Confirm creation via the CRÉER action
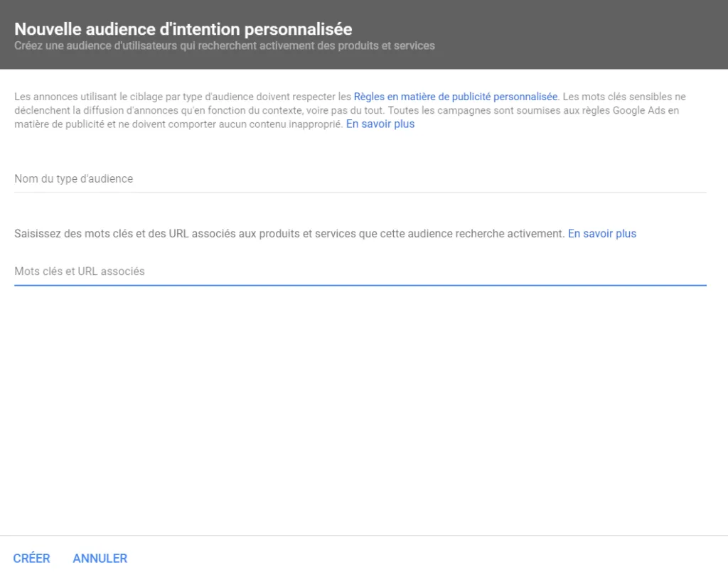728x575 pixels. [31, 558]
